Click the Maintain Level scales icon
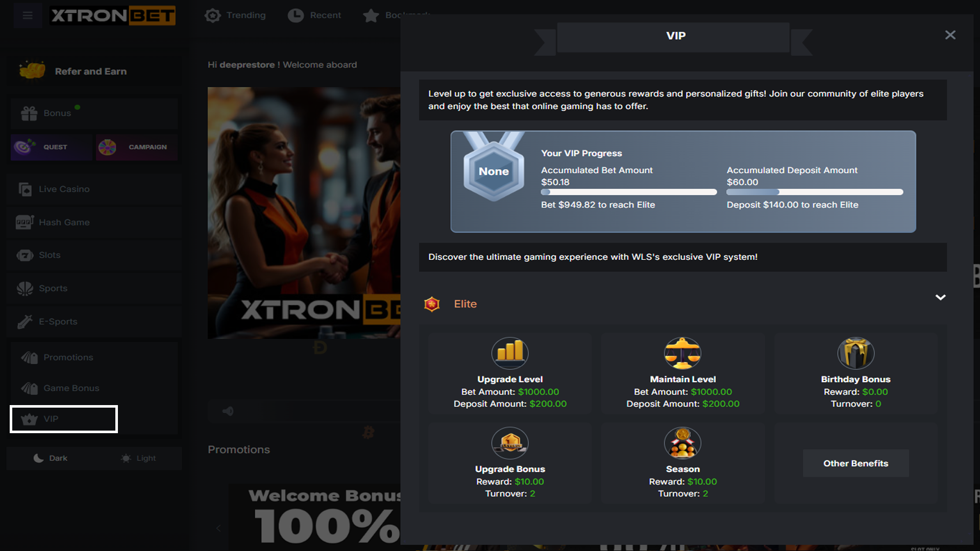 coord(682,353)
